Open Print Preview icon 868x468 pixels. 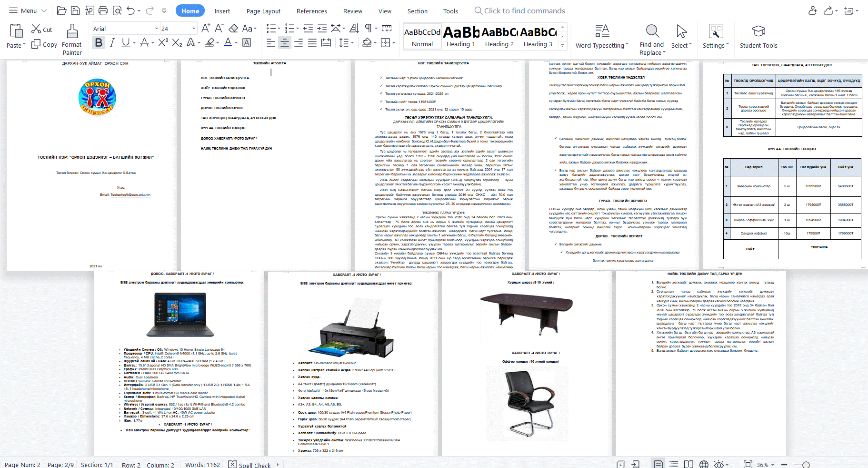click(x=117, y=10)
